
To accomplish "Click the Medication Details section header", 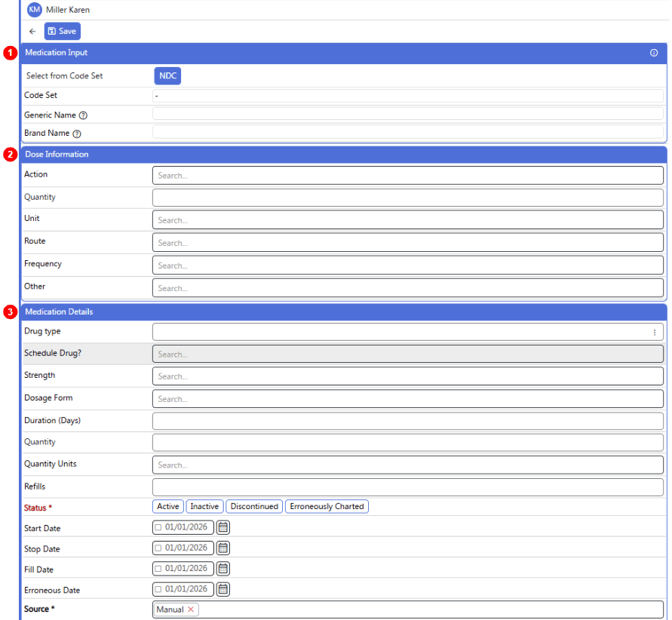I will pyautogui.click(x=344, y=312).
